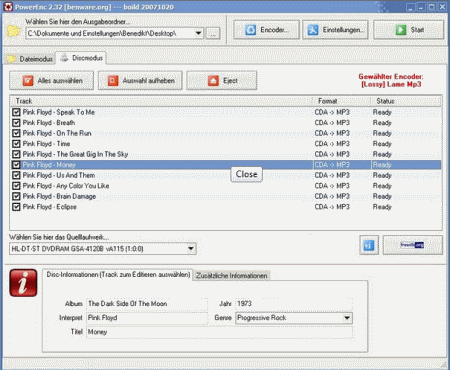Eject the disc with Eject button

222,81
